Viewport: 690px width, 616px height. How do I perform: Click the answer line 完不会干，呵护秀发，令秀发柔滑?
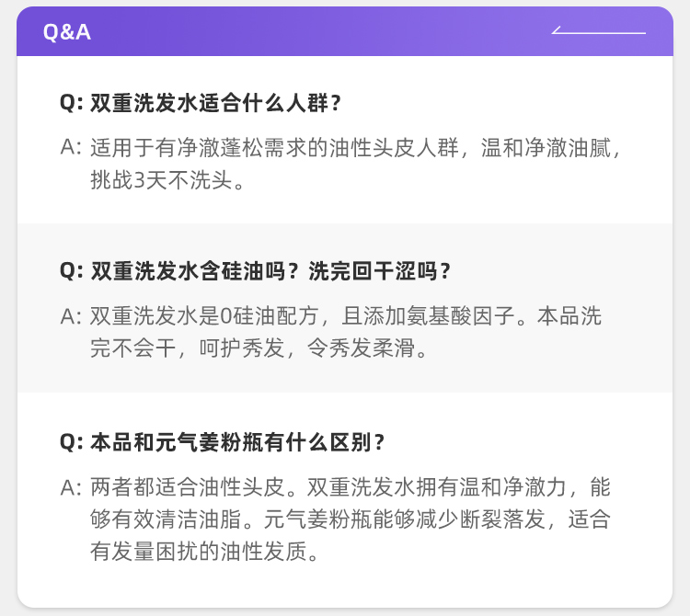[259, 349]
